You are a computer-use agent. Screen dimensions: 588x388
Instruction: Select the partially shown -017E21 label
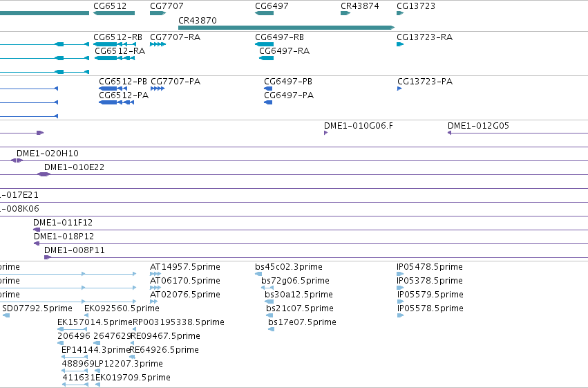(19, 195)
